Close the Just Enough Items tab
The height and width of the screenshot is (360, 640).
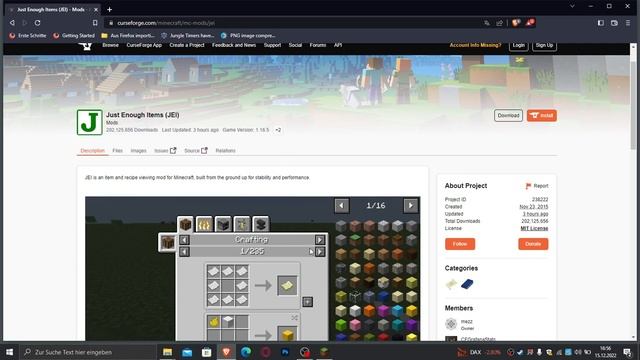point(96,9)
